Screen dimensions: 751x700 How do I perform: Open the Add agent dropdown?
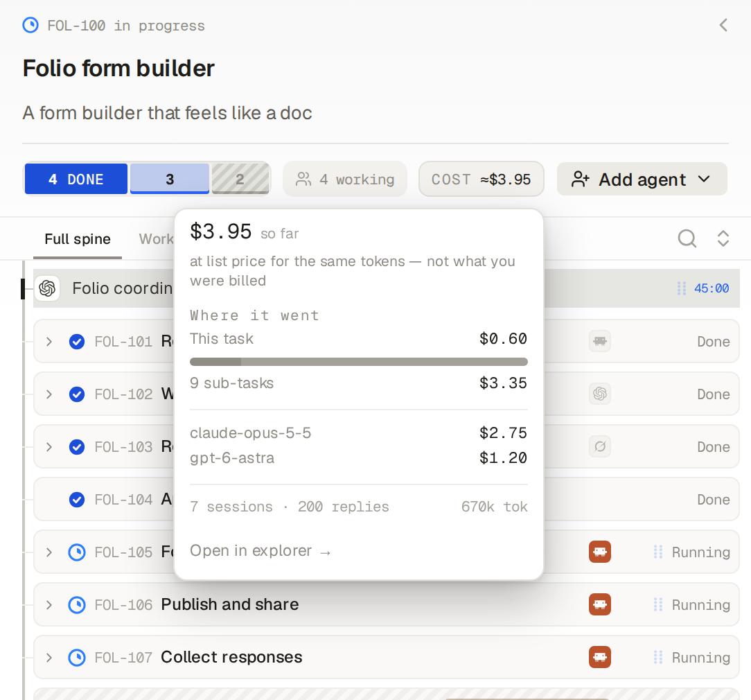[642, 180]
